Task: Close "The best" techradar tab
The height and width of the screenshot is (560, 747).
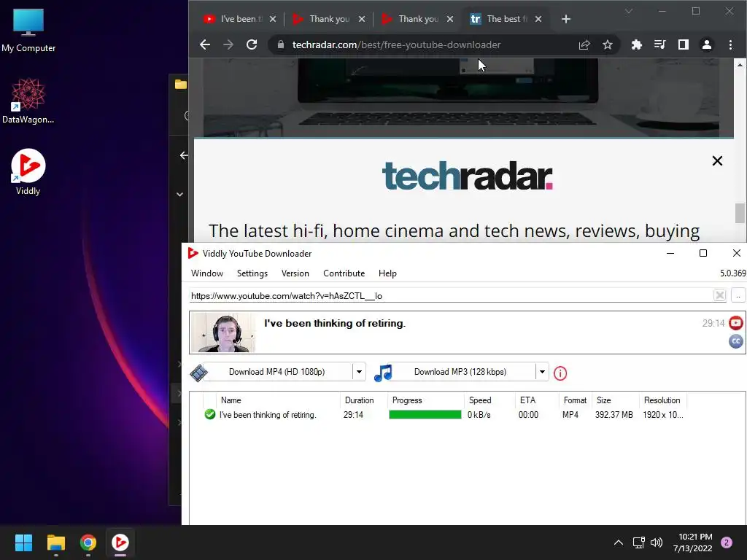Action: (x=538, y=19)
